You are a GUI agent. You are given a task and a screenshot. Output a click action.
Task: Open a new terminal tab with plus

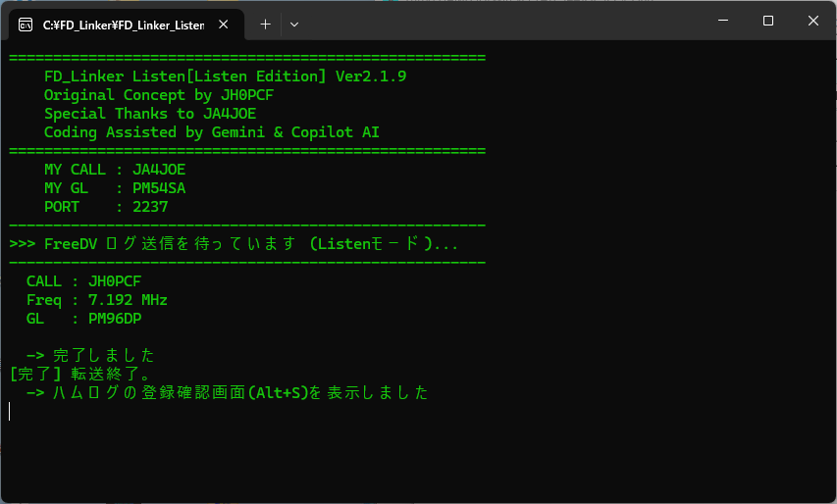265,25
